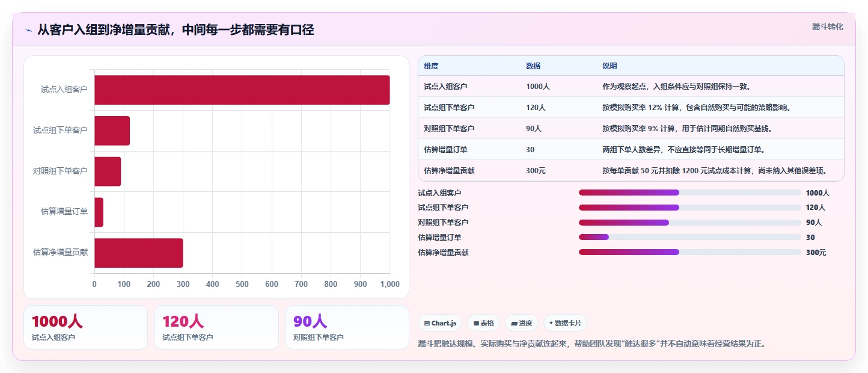868x373 pixels.
Task: Click the 估算增量订单 progress bar showing 30
Action: coord(689,238)
